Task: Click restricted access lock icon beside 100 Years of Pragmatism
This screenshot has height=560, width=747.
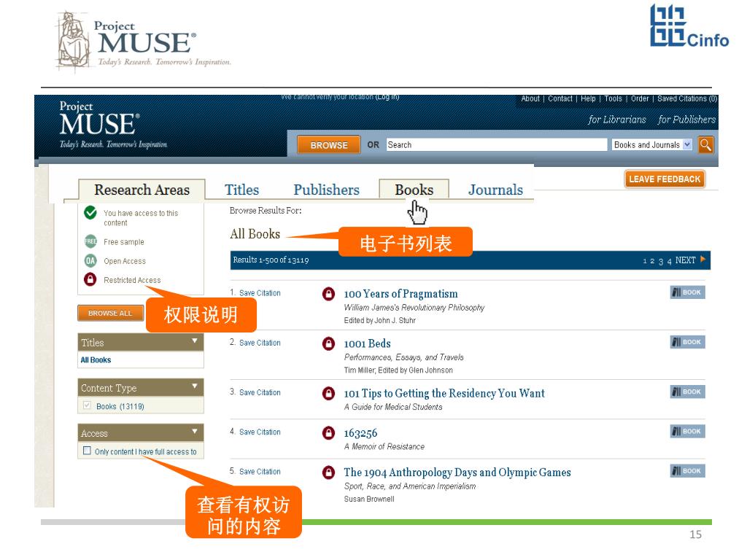Action: click(328, 294)
